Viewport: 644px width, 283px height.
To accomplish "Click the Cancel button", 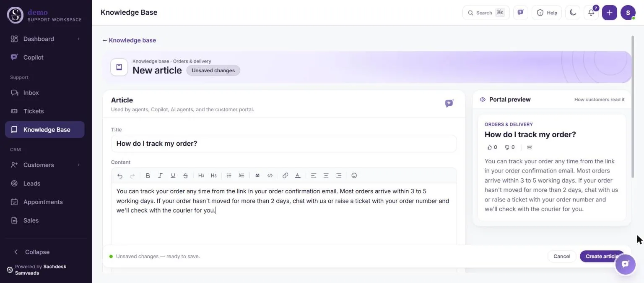I will (x=561, y=256).
